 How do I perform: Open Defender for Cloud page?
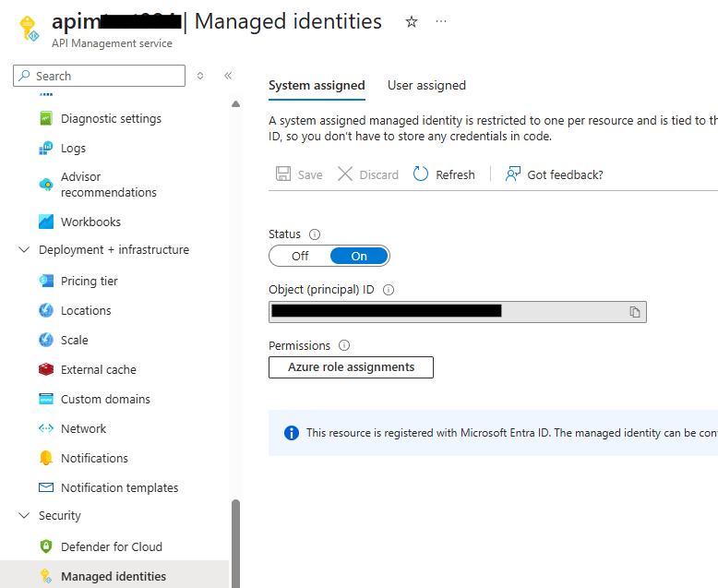pos(112,546)
